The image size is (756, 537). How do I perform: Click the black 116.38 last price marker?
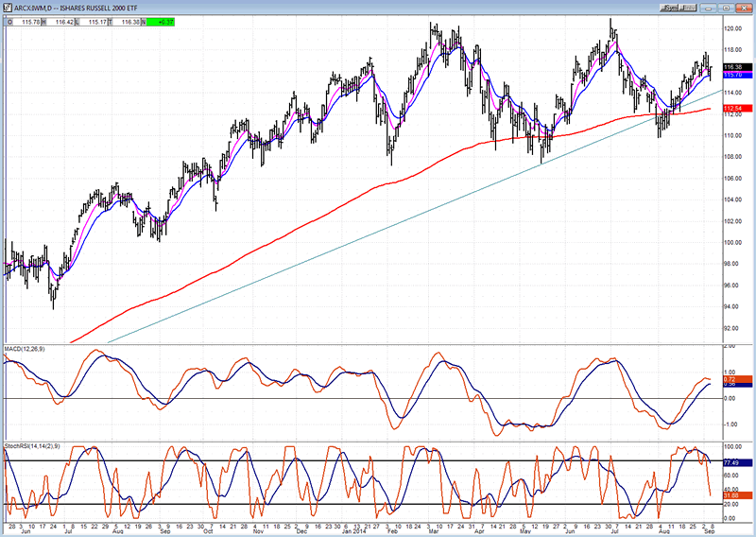pyautogui.click(x=731, y=66)
